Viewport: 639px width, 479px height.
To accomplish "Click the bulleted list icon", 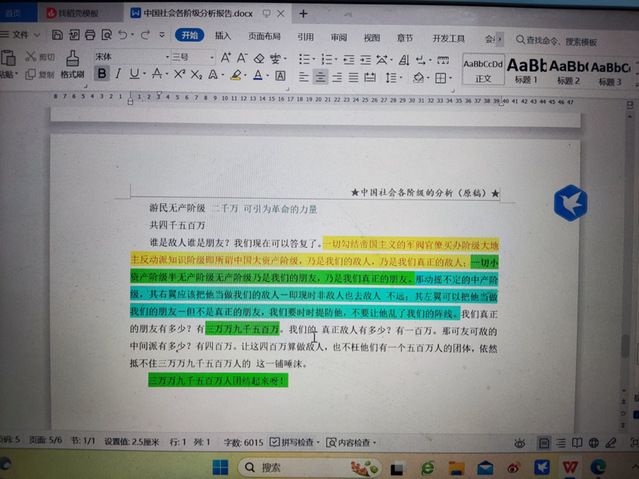I will (x=305, y=57).
